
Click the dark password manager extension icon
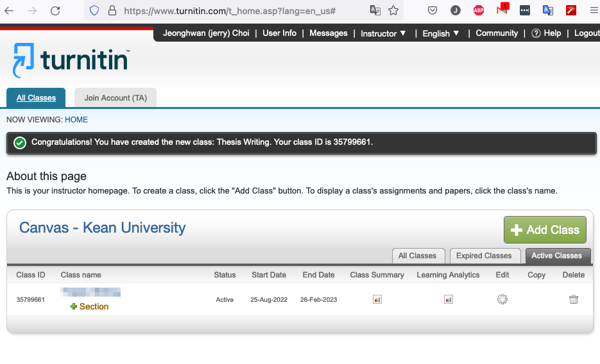[x=525, y=11]
